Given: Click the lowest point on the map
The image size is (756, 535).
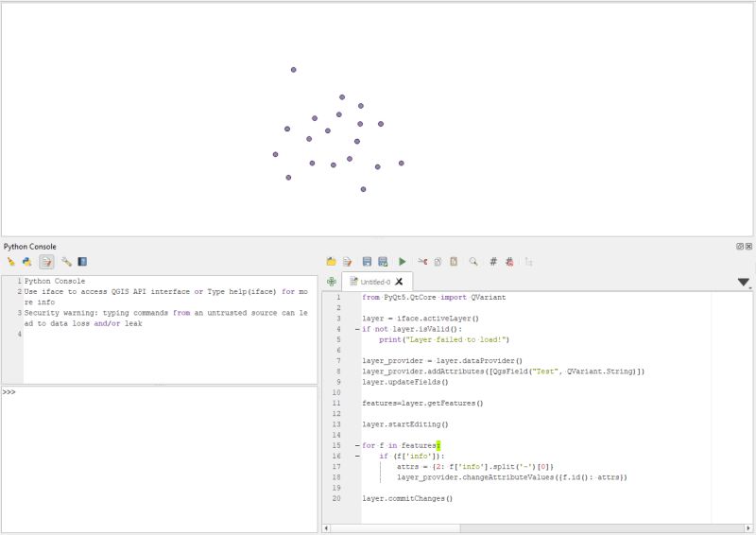Looking at the screenshot, I should 363,190.
